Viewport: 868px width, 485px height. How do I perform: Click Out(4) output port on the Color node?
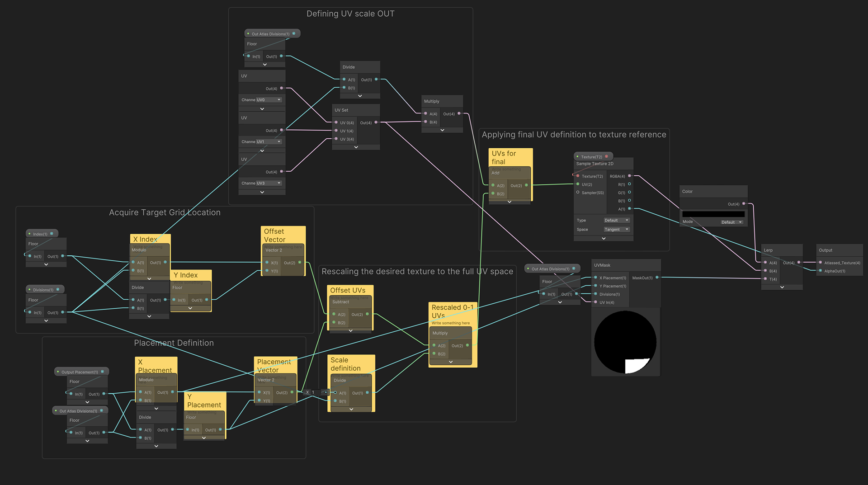click(744, 204)
